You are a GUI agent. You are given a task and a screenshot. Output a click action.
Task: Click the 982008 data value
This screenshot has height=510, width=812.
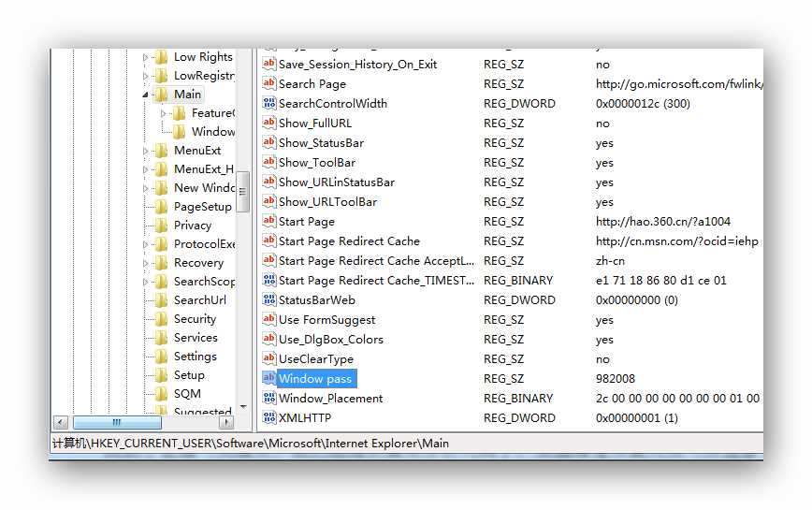click(616, 378)
